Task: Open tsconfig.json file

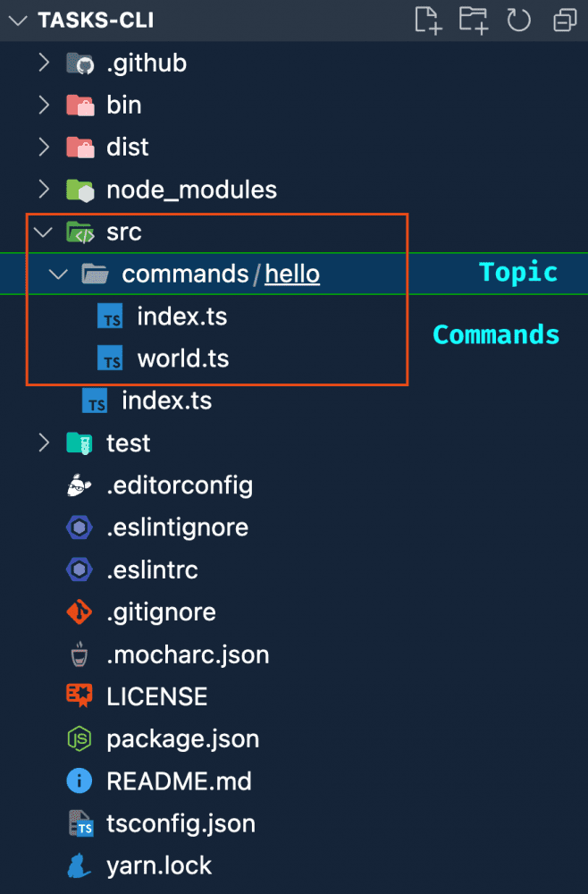Action: (x=181, y=823)
